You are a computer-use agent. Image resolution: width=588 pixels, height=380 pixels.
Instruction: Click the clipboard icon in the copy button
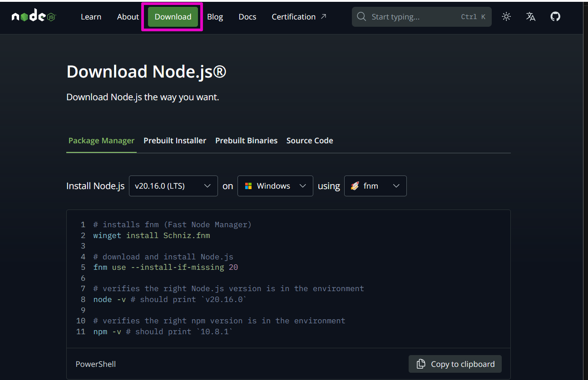pos(421,364)
